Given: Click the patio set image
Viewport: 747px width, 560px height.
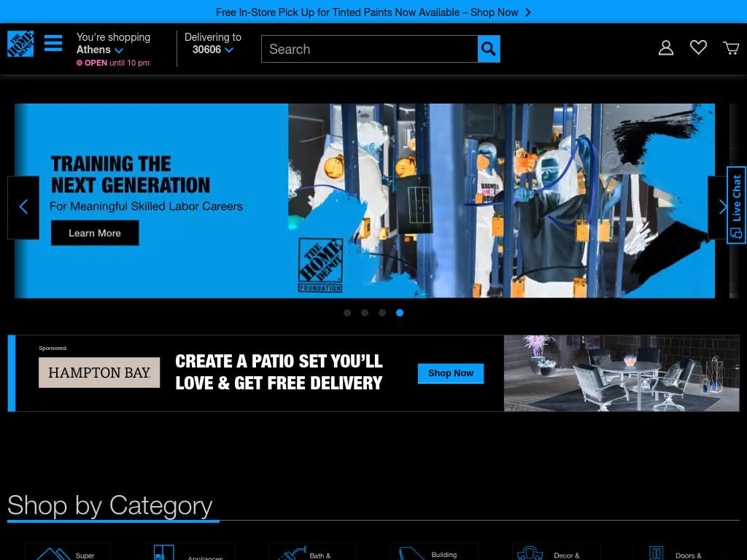Looking at the screenshot, I should coord(622,373).
